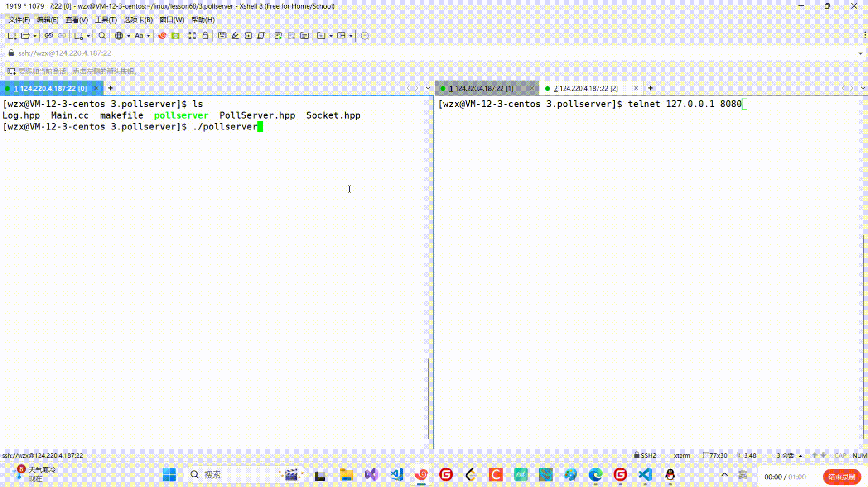Open the Find magnifier tool

click(x=102, y=36)
